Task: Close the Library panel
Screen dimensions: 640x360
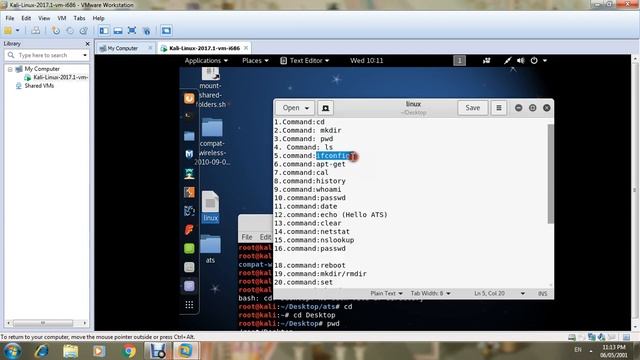Action: point(87,44)
